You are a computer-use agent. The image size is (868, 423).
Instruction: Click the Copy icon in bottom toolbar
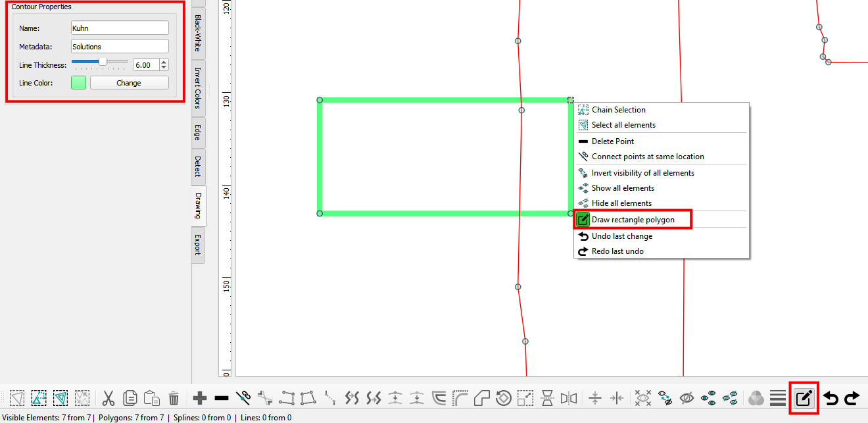point(130,398)
